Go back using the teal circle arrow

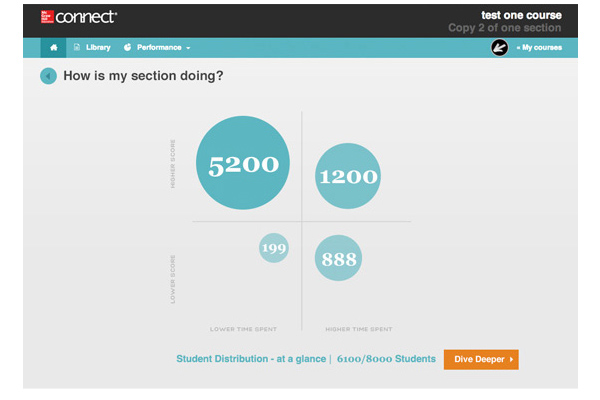point(48,76)
